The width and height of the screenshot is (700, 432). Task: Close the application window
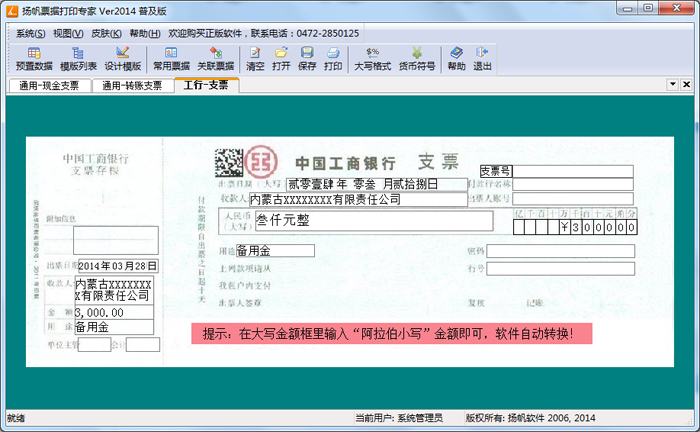click(x=677, y=8)
